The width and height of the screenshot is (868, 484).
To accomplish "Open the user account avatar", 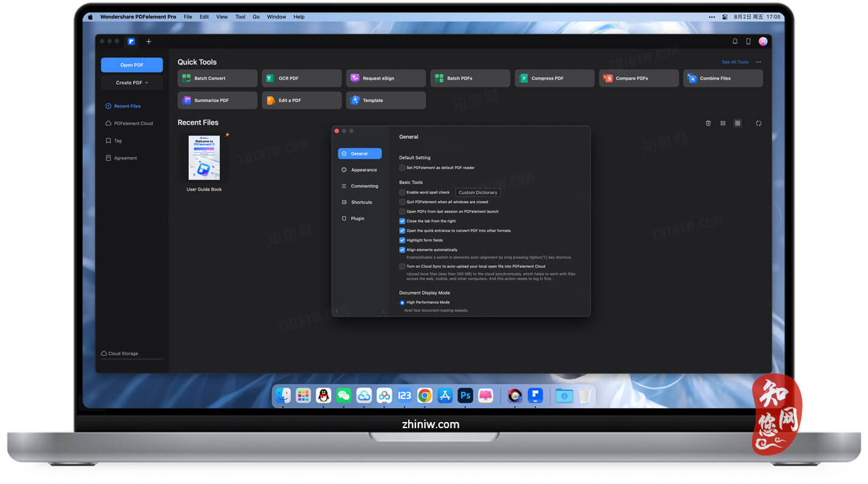I will [x=763, y=41].
